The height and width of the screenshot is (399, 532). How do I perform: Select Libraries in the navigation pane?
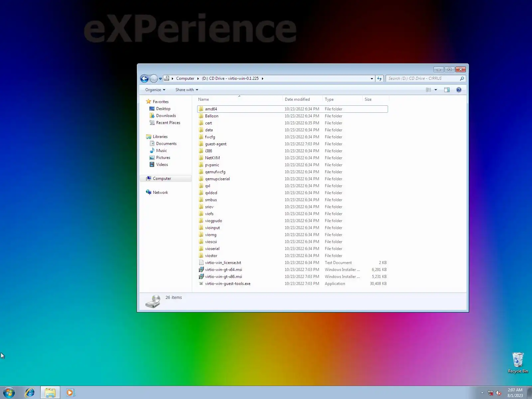coord(160,137)
